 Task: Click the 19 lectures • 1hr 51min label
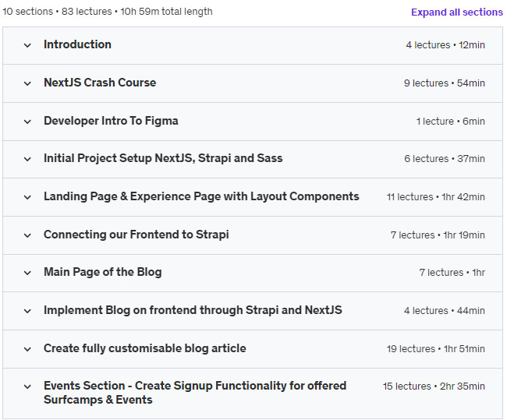436,348
